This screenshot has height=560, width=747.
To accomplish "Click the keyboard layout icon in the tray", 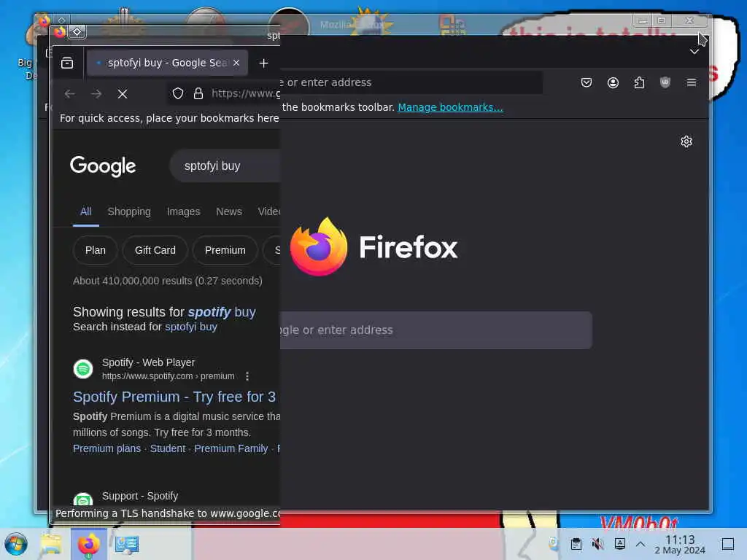I will (620, 543).
